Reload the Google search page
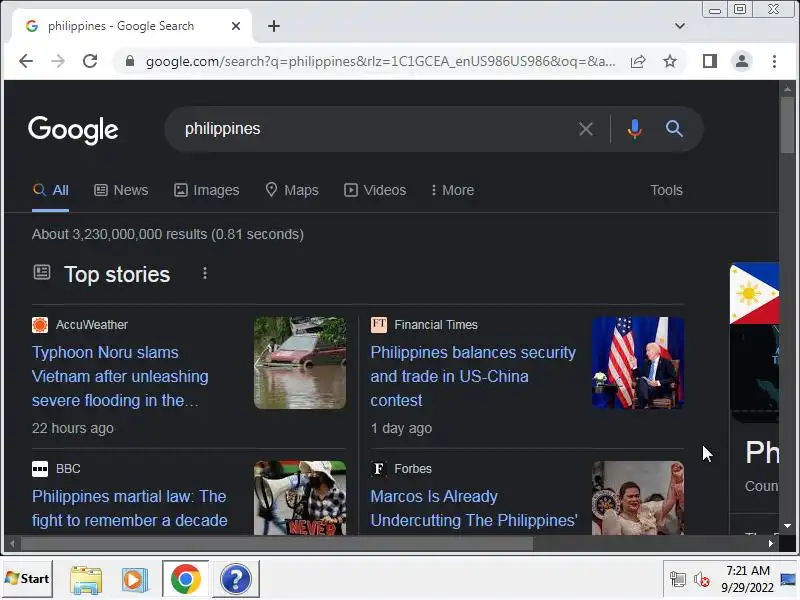This screenshot has height=600, width=800. point(90,61)
